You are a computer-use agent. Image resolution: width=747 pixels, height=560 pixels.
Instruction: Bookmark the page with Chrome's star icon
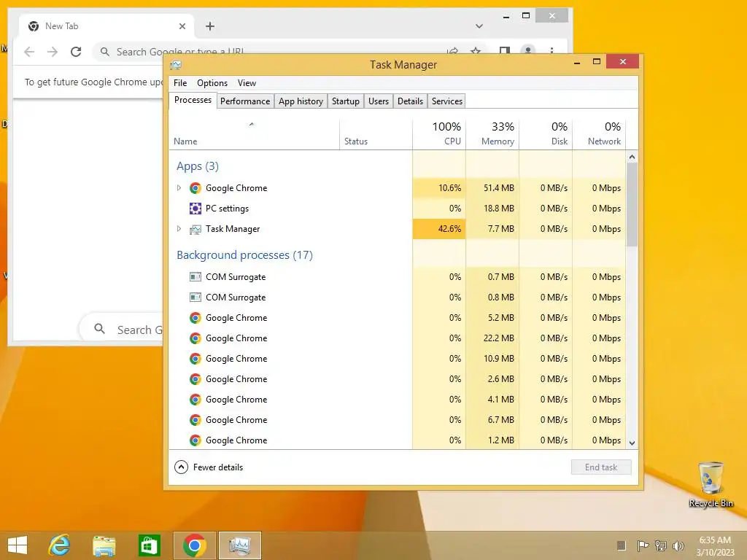click(x=476, y=50)
